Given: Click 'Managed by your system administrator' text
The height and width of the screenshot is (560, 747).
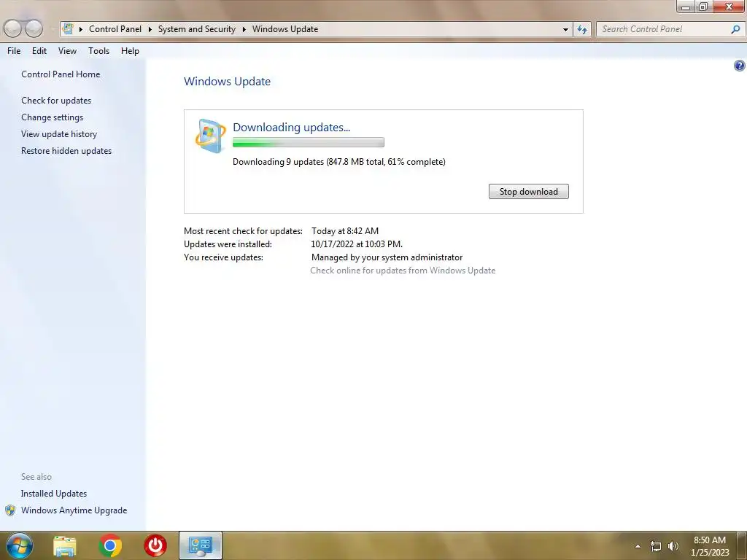Looking at the screenshot, I should [x=387, y=257].
